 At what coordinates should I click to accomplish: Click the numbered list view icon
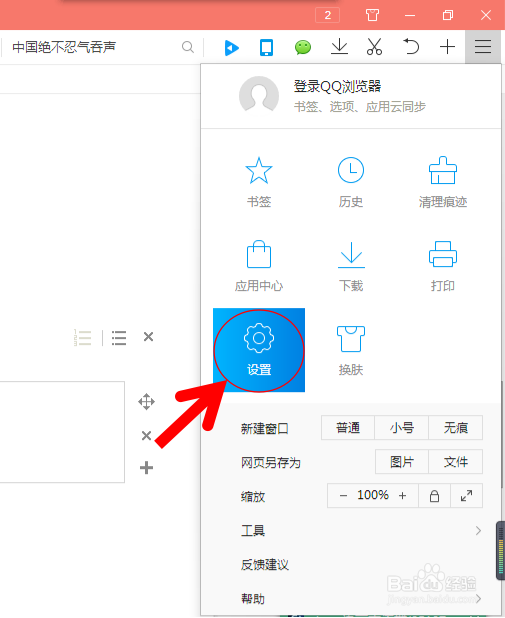coord(83,337)
